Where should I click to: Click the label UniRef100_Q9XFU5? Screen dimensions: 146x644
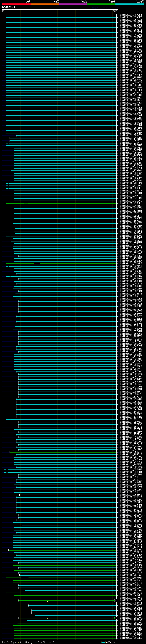click(131, 37)
